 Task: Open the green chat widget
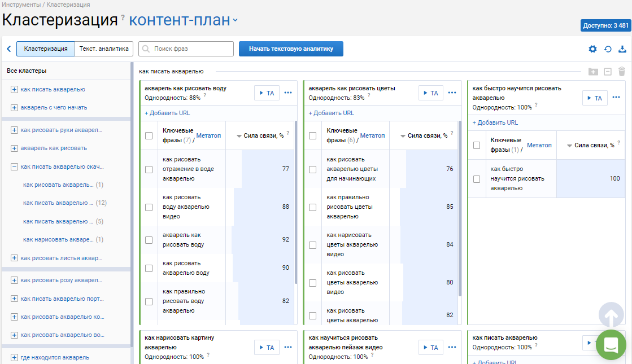611,345
